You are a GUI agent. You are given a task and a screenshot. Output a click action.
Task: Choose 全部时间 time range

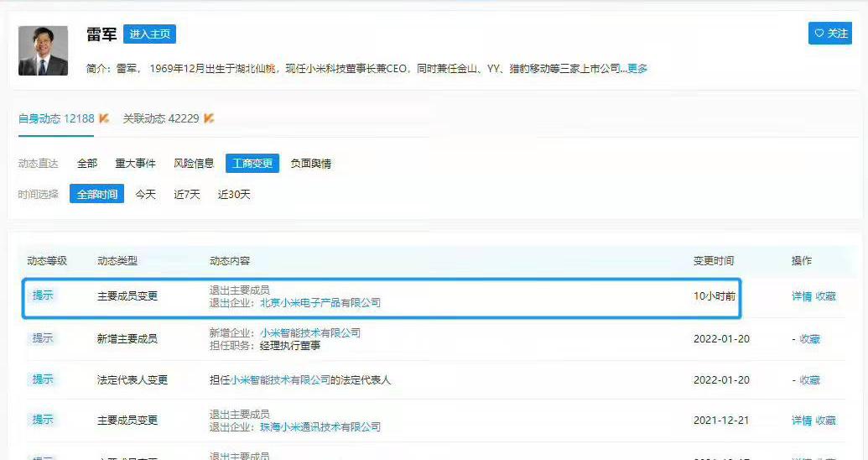point(97,194)
